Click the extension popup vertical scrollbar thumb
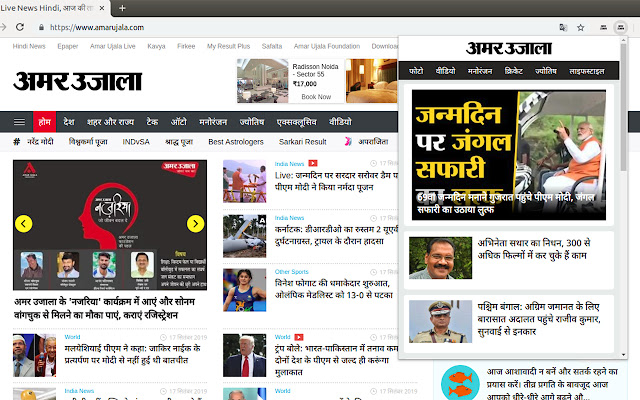This screenshot has width=640, height=400. (x=623, y=107)
